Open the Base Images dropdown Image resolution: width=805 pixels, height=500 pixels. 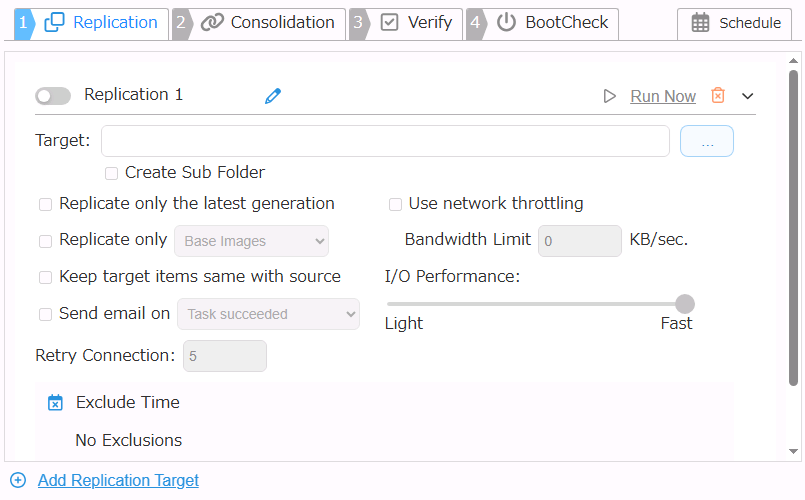click(251, 241)
